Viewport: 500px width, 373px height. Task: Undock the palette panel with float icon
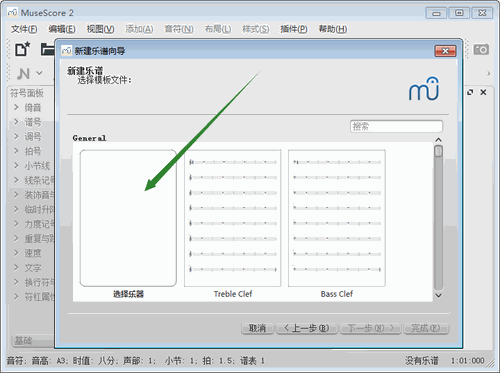470,92
